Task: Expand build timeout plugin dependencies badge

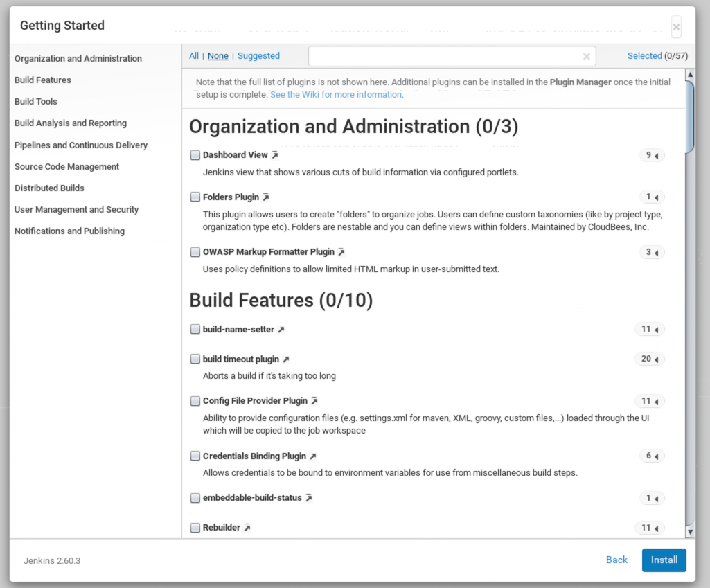Action: tap(649, 359)
